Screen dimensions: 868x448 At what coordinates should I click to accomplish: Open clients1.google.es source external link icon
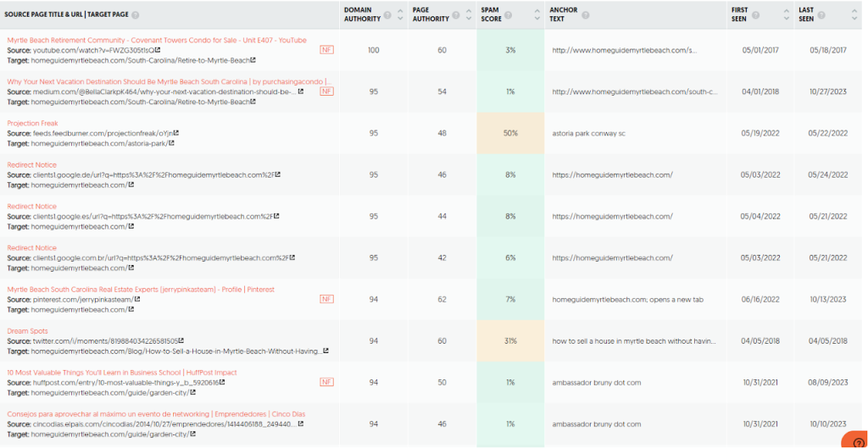click(x=277, y=216)
